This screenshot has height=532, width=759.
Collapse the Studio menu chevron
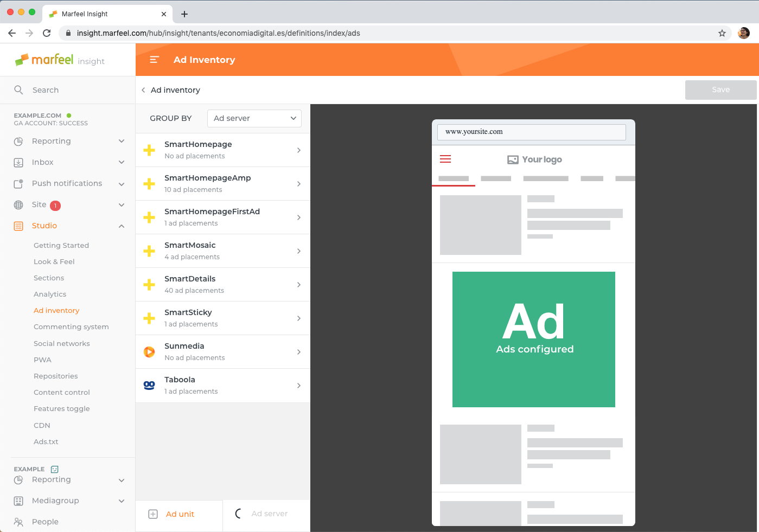tap(122, 226)
